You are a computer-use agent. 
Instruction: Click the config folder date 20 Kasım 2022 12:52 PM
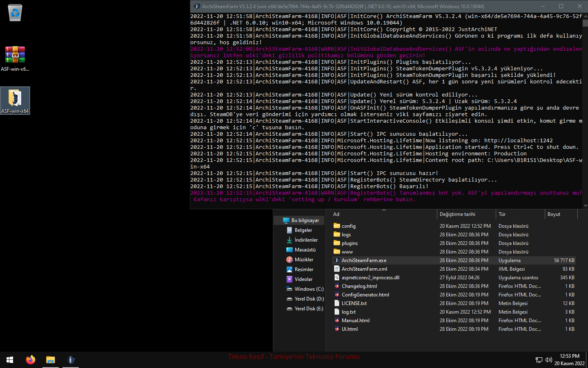(465, 226)
